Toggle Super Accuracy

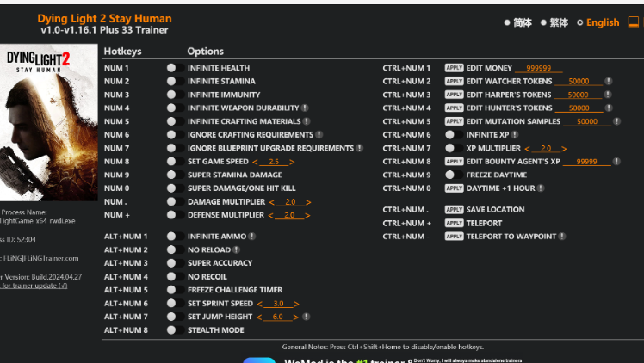coord(176,263)
